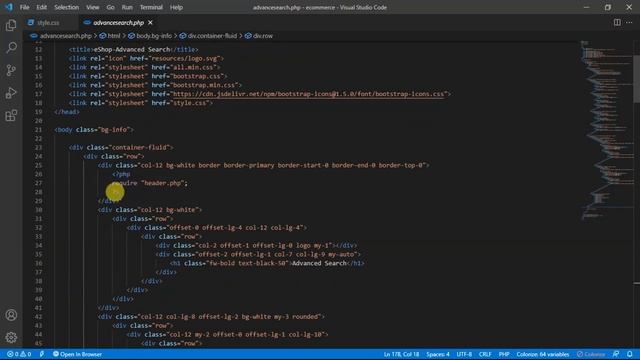The height and width of the screenshot is (360, 640).
Task: Open editor More Actions ellipsis
Action: [629, 22]
